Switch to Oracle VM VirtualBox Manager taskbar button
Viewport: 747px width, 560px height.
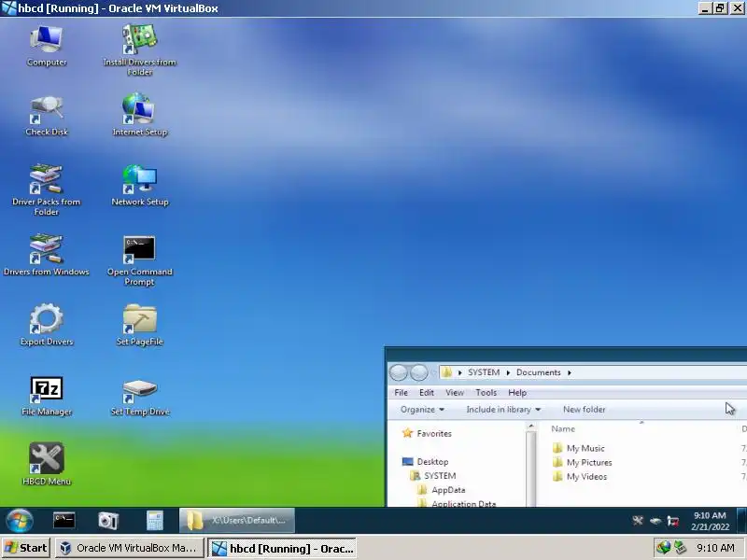[x=129, y=548]
